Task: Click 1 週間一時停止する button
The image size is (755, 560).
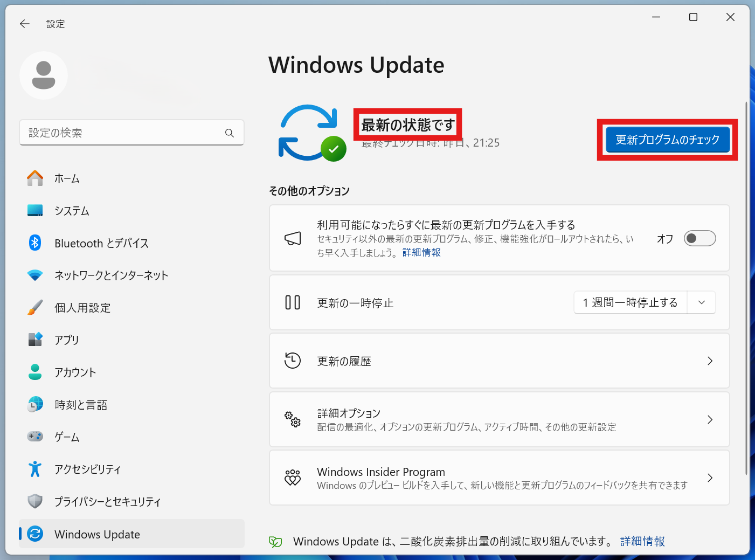Action: (631, 302)
